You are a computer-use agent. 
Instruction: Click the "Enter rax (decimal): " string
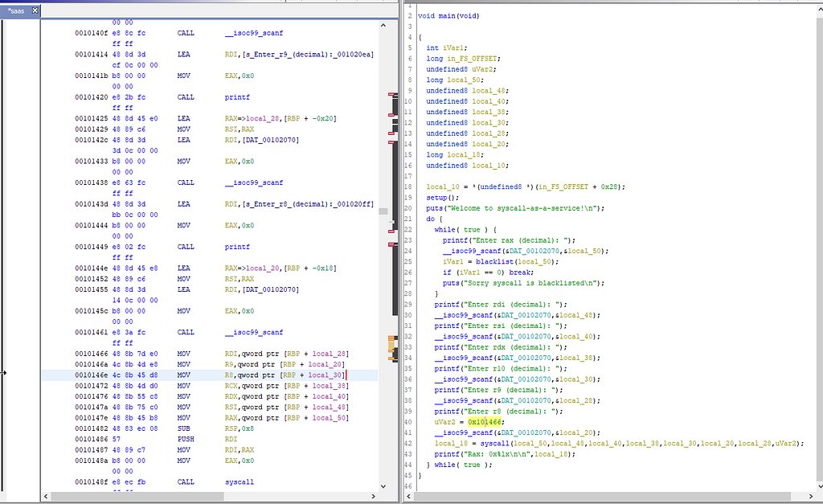pyautogui.click(x=520, y=240)
